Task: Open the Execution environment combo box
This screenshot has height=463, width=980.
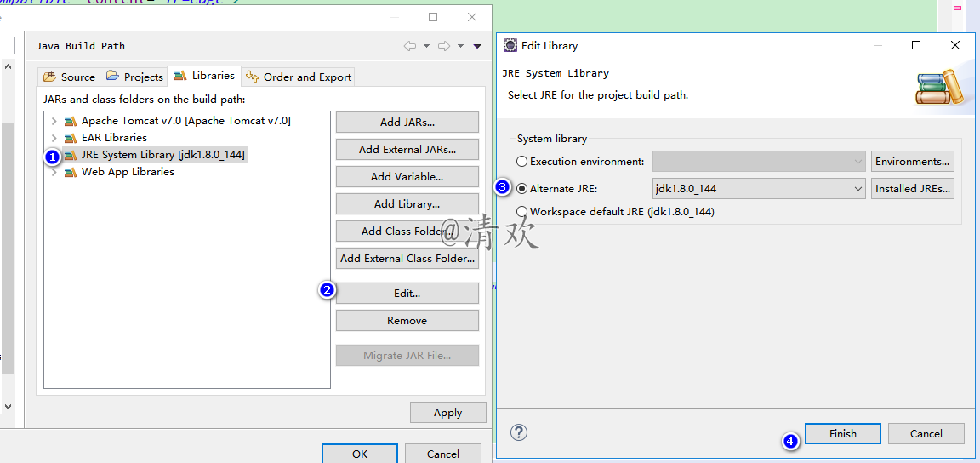Action: [759, 162]
